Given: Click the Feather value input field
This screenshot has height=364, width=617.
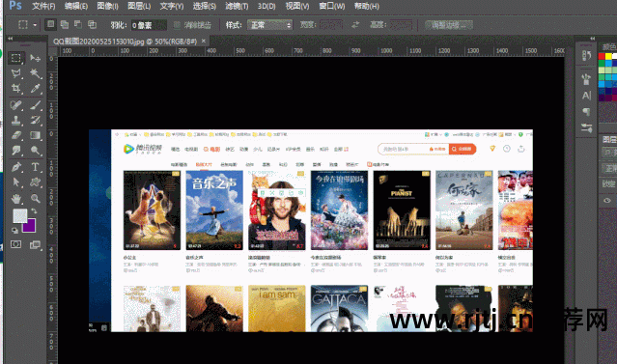Looking at the screenshot, I should click(149, 25).
